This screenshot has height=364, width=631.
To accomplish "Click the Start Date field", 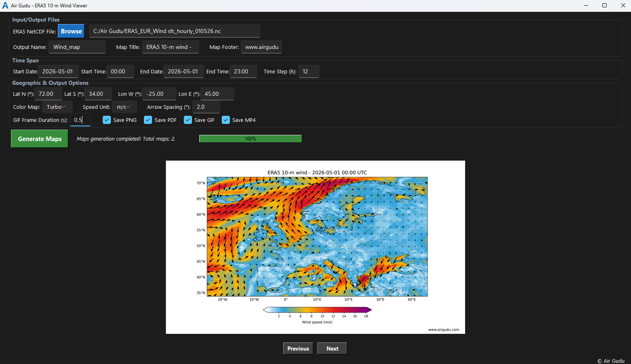I will pos(58,71).
